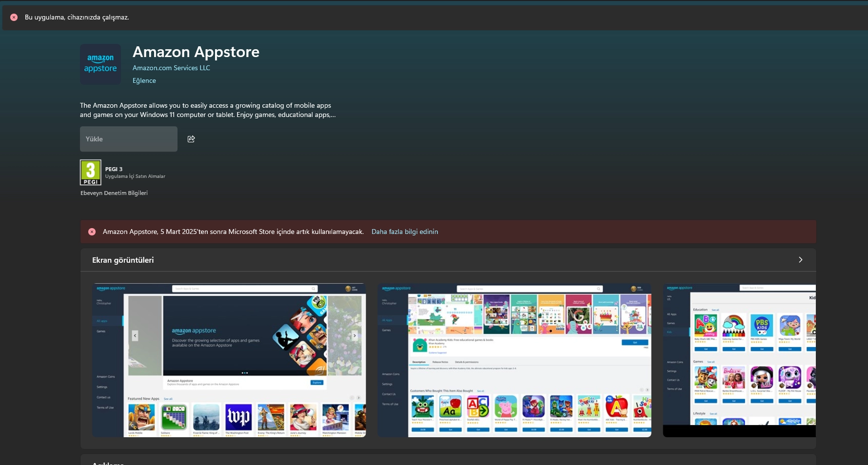The image size is (868, 465).
Task: Click the red error icon in Microsoft Store banner
Action: 92,232
